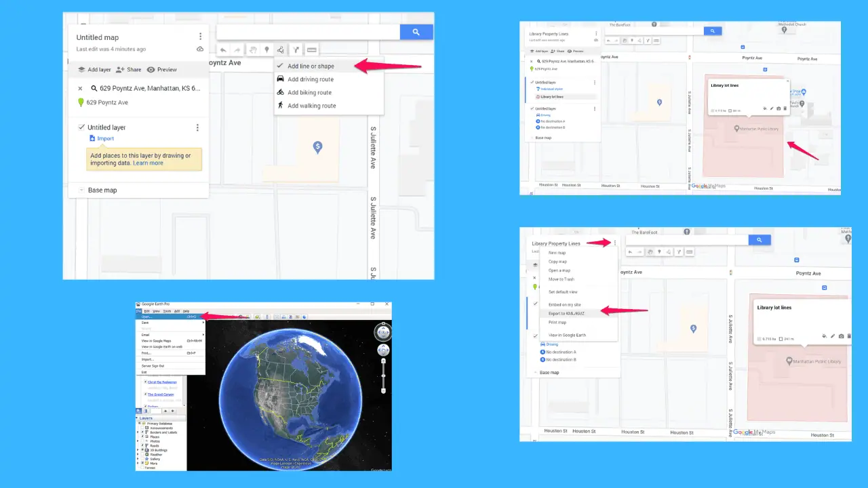The image size is (868, 488).
Task: Click undo arrow in Untitled map toolbar
Action: point(223,49)
